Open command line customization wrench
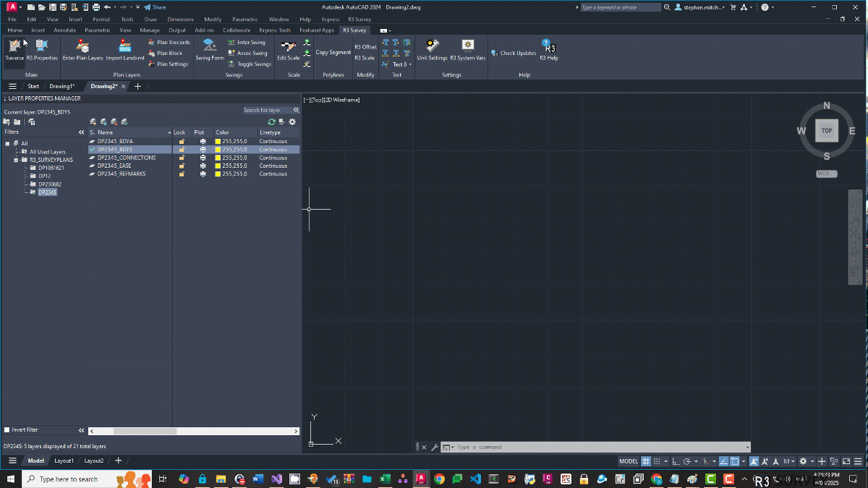This screenshot has width=868, height=488. pyautogui.click(x=434, y=448)
